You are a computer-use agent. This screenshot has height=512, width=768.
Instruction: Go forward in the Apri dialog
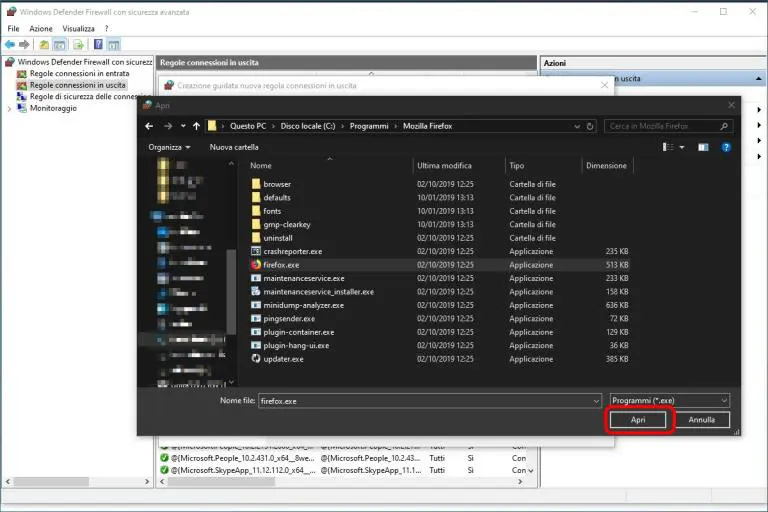point(168,126)
